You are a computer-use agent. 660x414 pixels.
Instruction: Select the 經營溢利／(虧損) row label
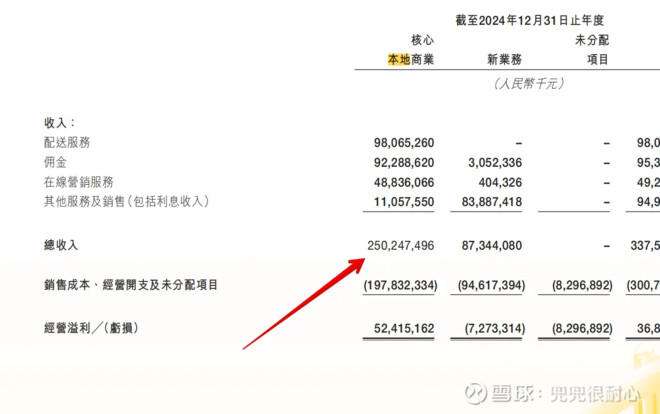[x=91, y=328]
